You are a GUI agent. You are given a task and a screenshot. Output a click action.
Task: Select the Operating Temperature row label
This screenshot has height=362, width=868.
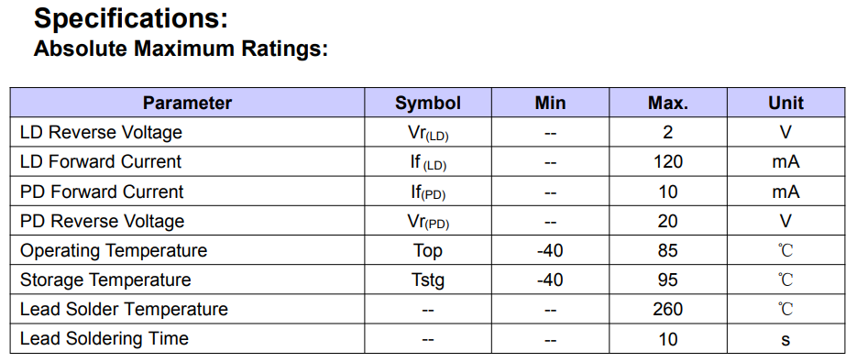coord(114,251)
